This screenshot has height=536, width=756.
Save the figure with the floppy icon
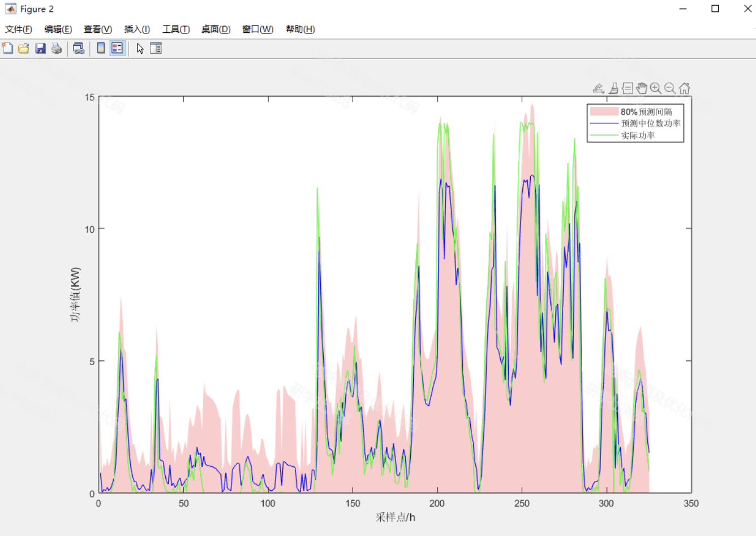coord(40,48)
